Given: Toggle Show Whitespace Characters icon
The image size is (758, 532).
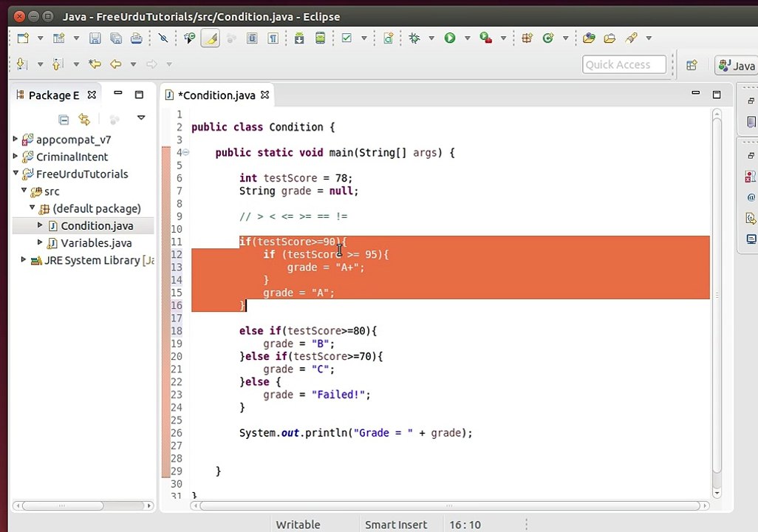Looking at the screenshot, I should click(x=273, y=38).
